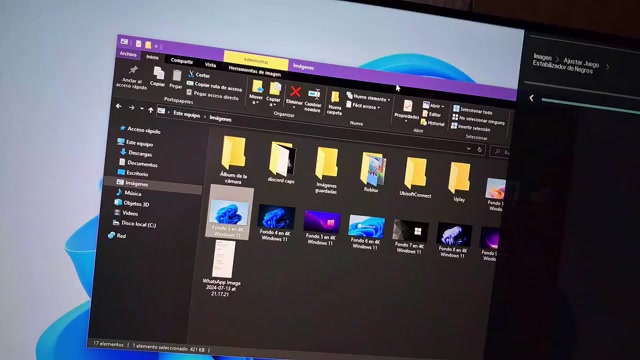Go back with the left arrow
640x360 pixels.
point(119,106)
